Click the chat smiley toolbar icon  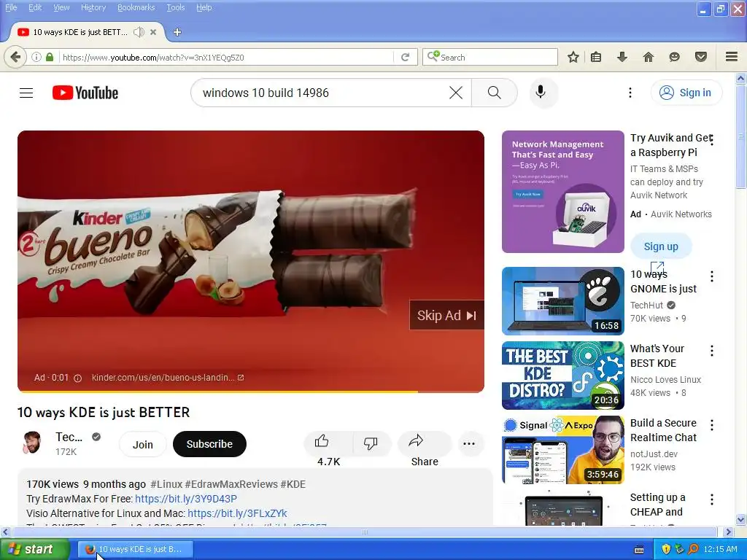click(x=674, y=57)
